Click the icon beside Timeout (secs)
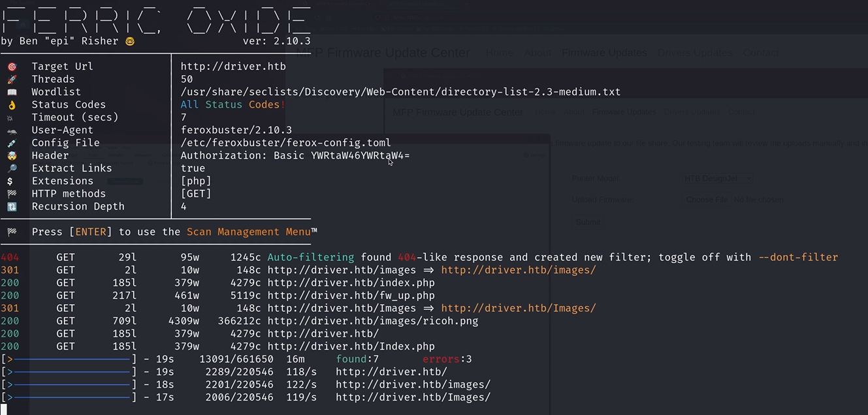 (10, 117)
